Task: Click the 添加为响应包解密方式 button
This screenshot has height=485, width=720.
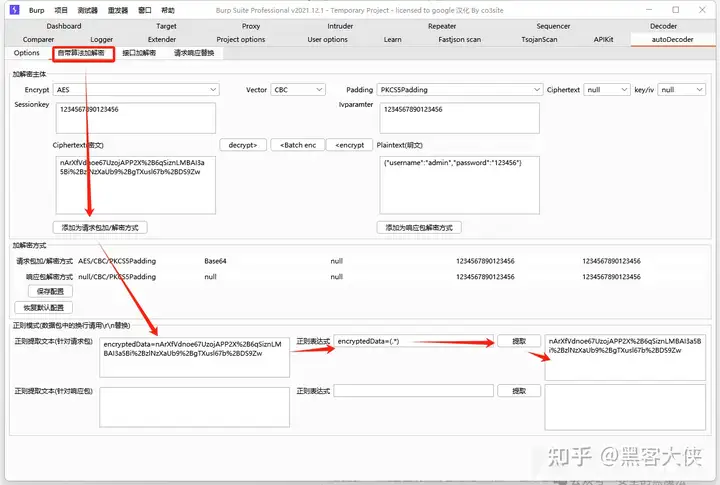Action: click(419, 227)
